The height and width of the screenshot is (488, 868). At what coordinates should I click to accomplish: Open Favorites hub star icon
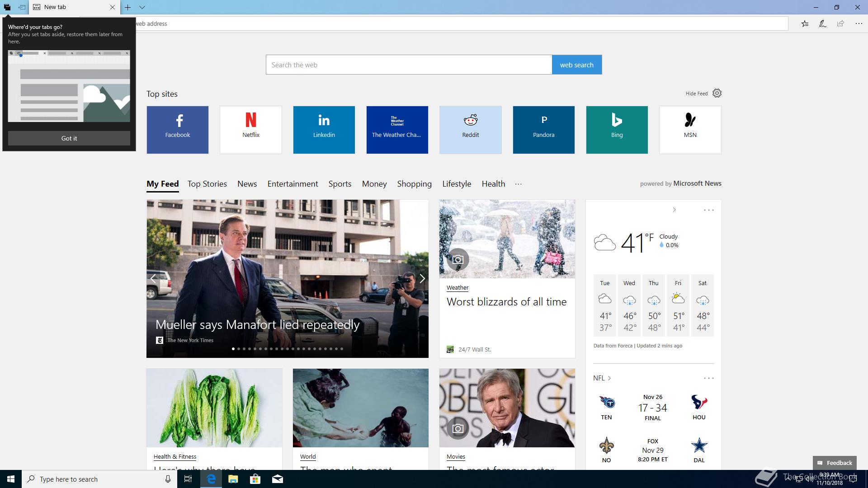805,23
